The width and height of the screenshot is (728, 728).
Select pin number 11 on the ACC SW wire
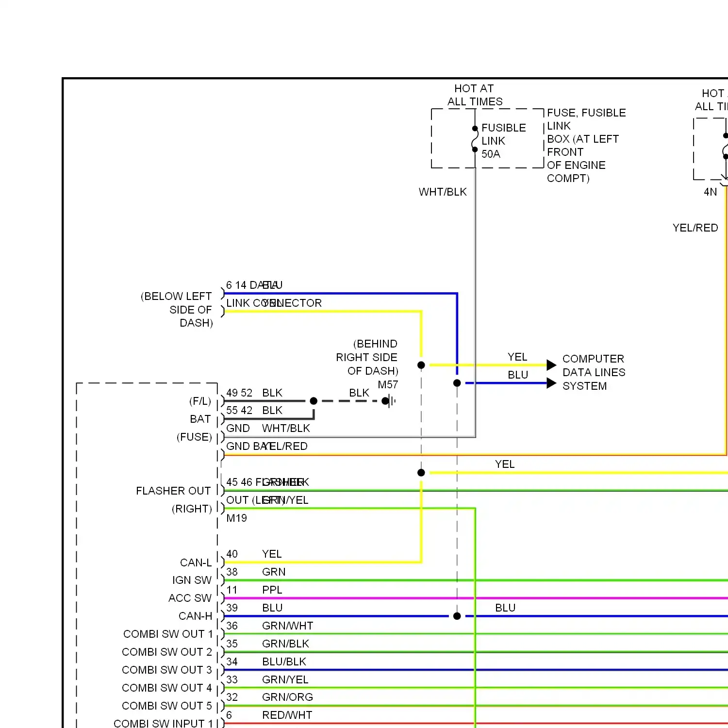tap(232, 590)
